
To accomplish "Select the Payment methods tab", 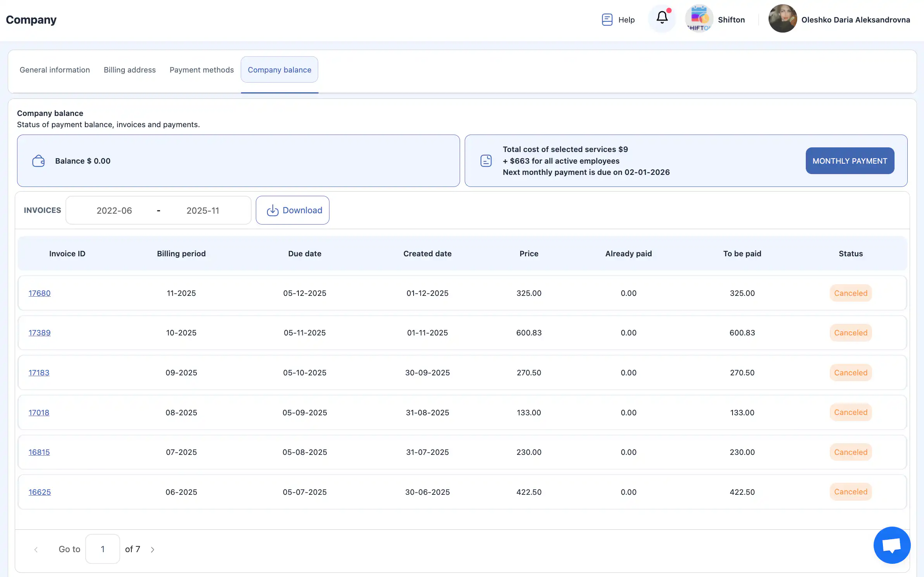I will tap(202, 70).
